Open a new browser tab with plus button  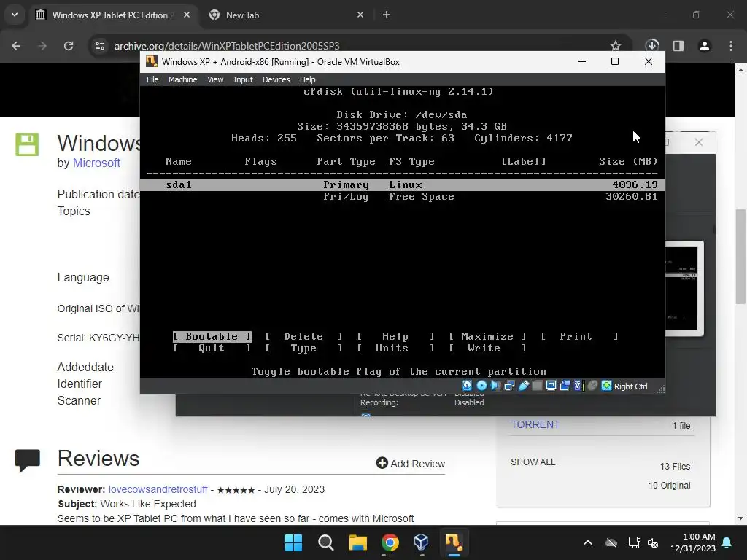point(387,15)
